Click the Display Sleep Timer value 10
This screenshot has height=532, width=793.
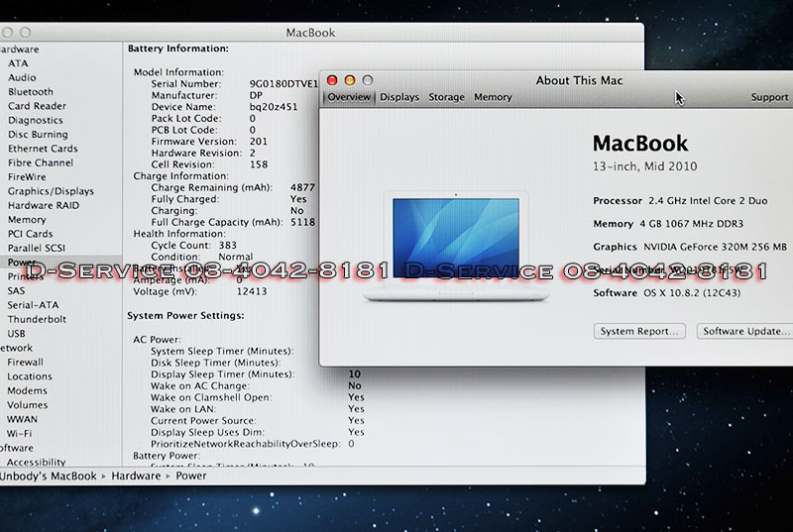355,374
